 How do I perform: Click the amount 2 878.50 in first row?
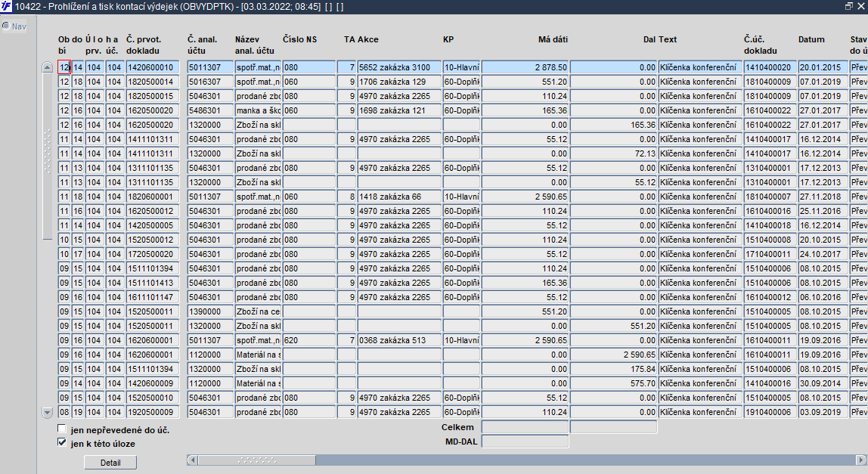point(525,67)
